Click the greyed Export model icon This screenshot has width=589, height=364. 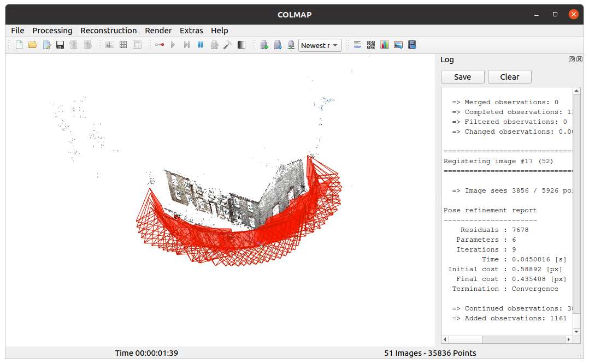[x=87, y=45]
